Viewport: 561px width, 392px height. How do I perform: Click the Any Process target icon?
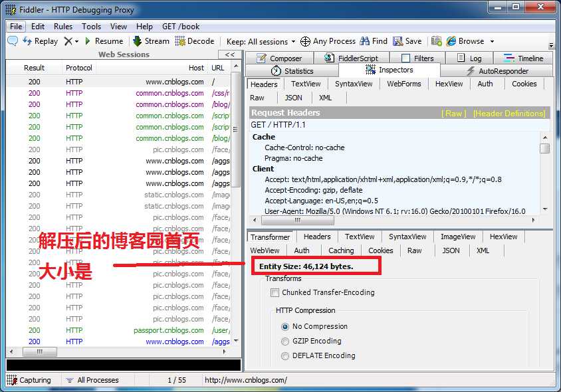[x=305, y=41]
